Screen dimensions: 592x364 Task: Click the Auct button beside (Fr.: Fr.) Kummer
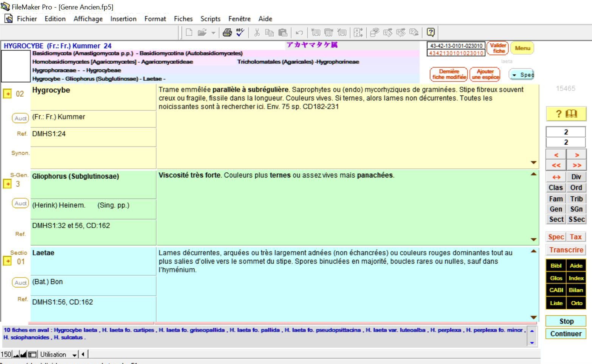20,118
